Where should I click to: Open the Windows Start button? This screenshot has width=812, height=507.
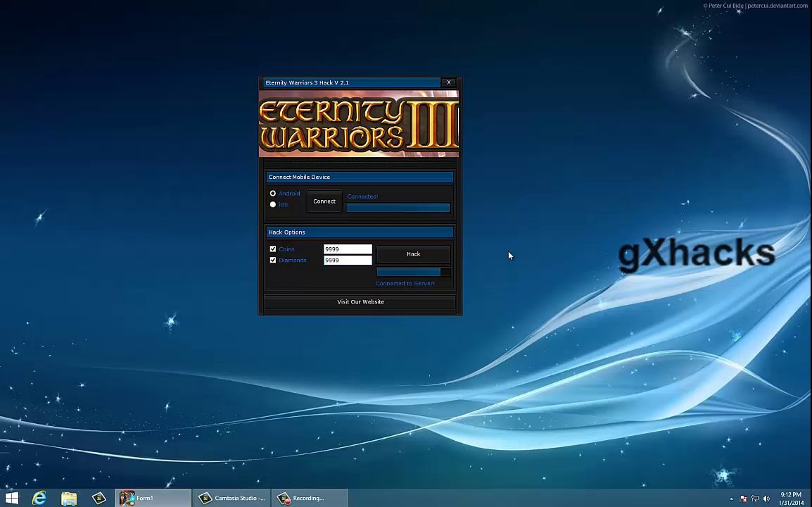(11, 498)
